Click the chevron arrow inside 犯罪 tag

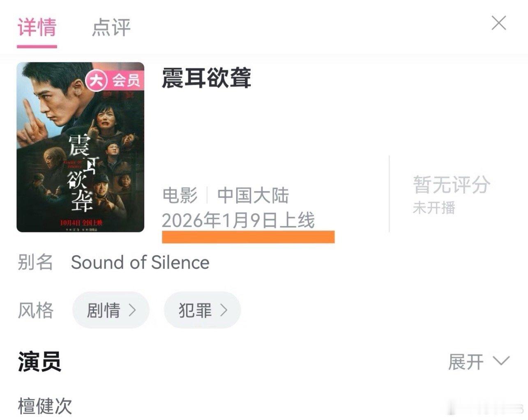pyautogui.click(x=224, y=310)
